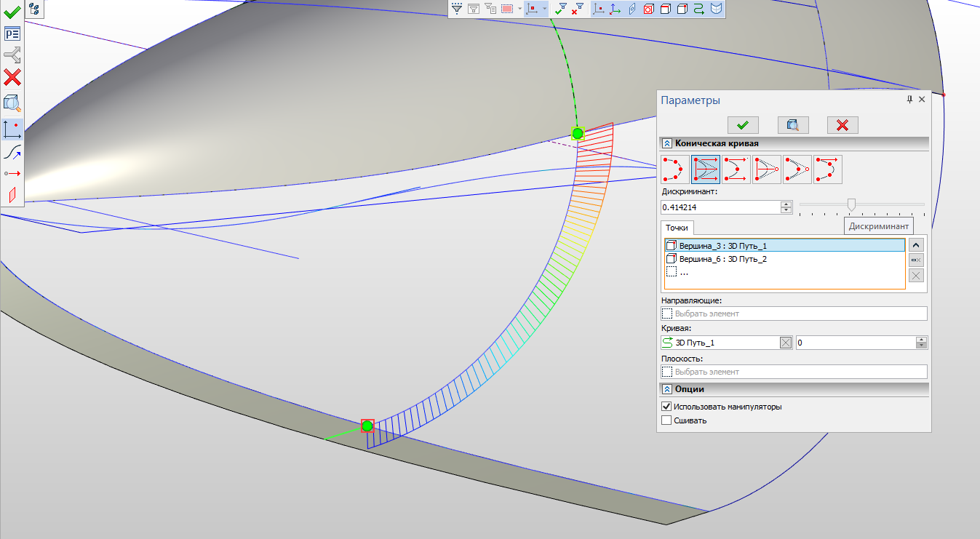Select the red arrow direction option in left toolbar
This screenshot has height=539, width=980.
12,173
